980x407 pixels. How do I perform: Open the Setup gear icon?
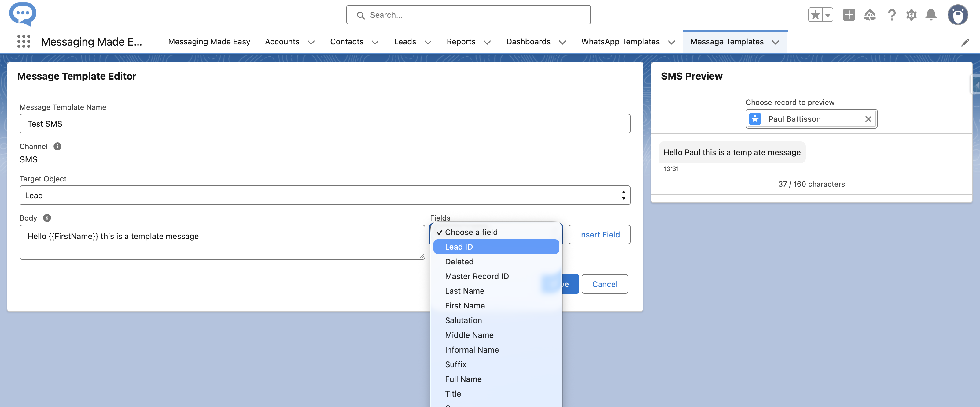point(911,15)
